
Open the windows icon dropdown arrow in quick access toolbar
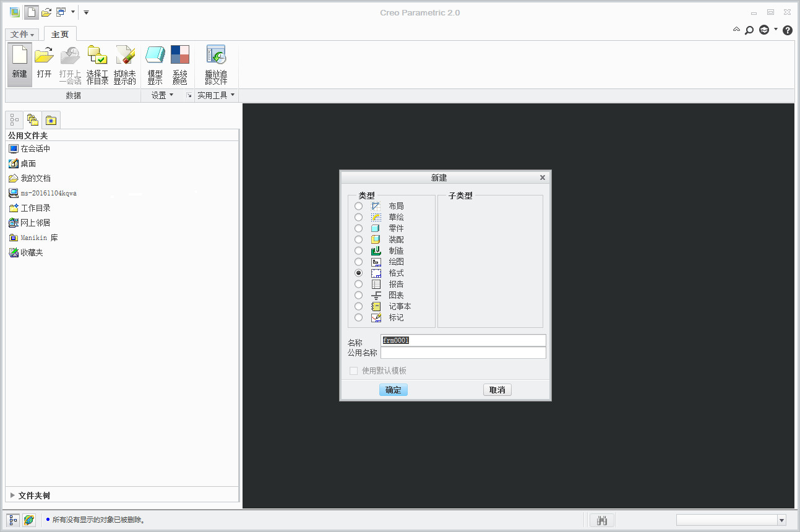pyautogui.click(x=73, y=12)
